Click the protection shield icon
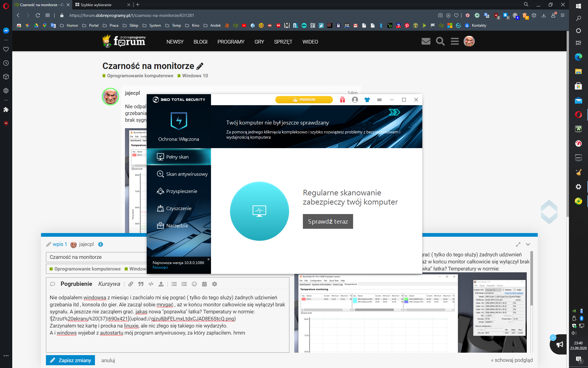Screen dimensions: 588x368 [179, 121]
